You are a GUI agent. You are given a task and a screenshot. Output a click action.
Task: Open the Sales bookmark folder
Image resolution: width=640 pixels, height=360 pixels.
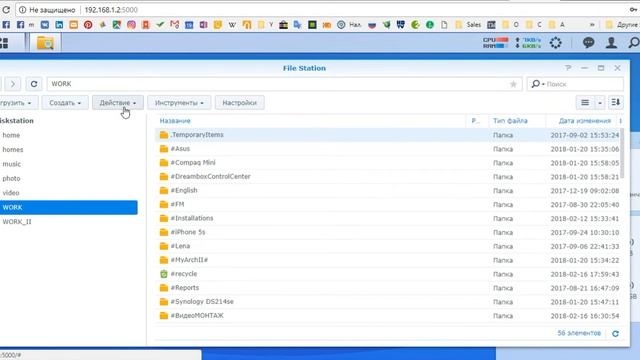(468, 25)
